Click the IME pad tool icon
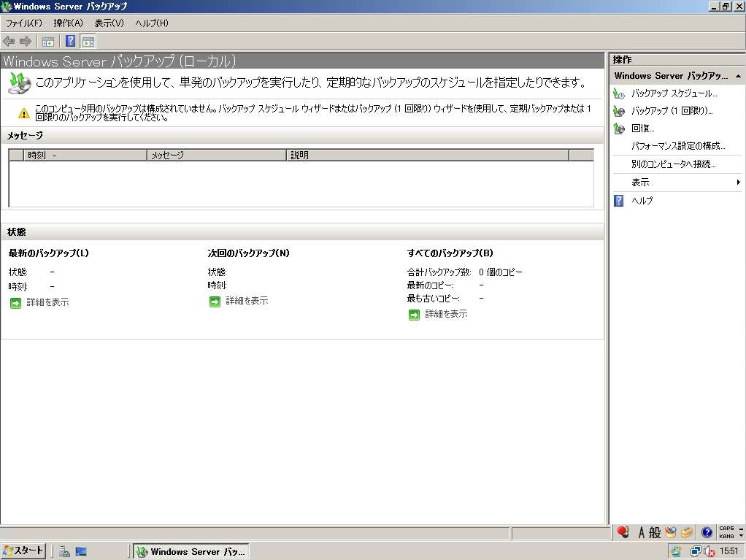 (671, 532)
